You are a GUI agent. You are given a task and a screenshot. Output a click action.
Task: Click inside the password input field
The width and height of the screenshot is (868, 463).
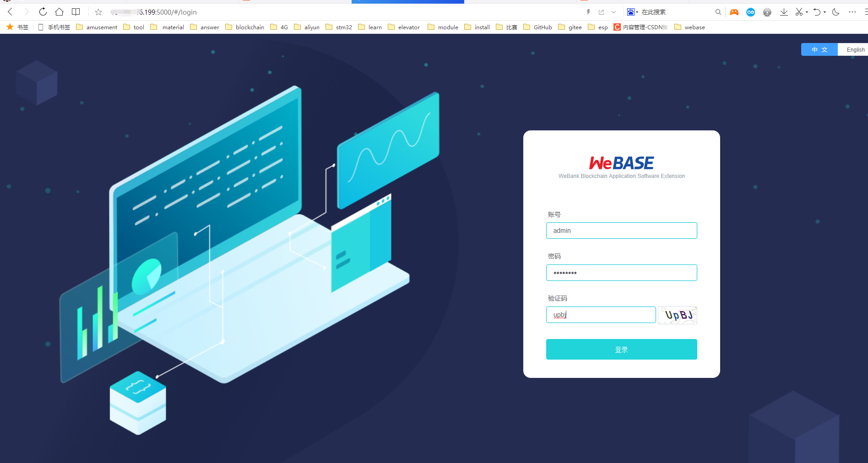621,272
